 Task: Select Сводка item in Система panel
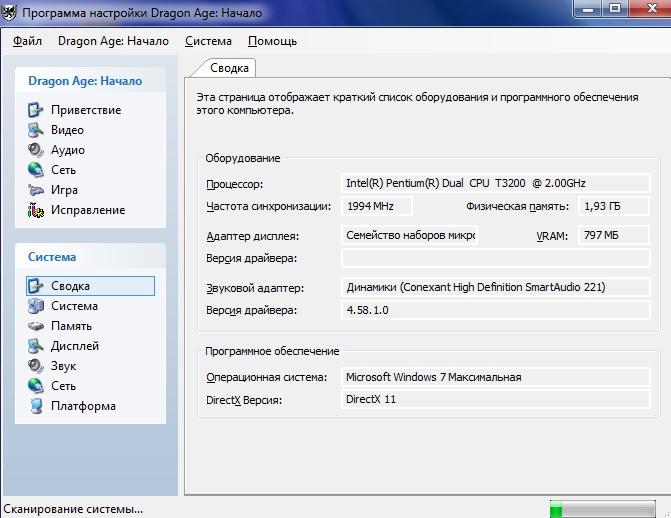(x=70, y=286)
